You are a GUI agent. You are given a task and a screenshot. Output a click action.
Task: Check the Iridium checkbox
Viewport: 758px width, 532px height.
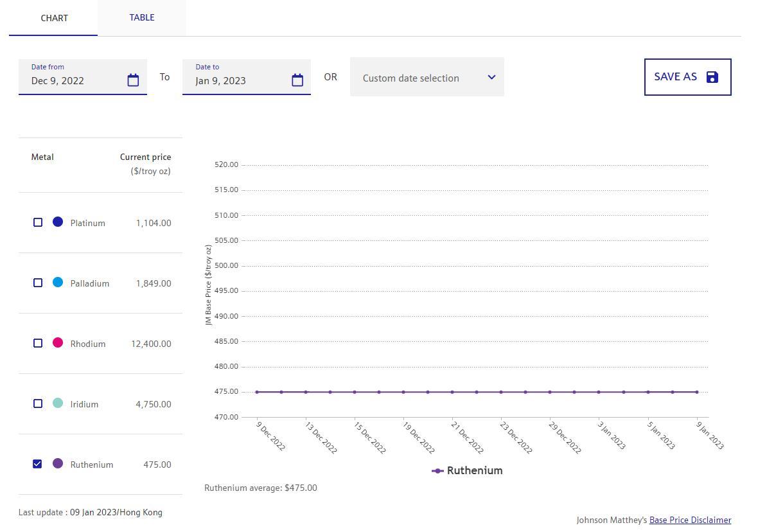pos(38,403)
